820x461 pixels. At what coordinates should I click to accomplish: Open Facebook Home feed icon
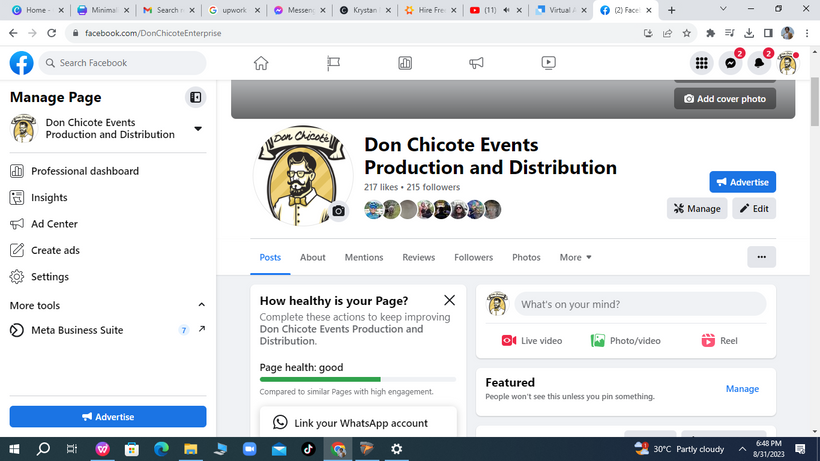[x=261, y=63]
